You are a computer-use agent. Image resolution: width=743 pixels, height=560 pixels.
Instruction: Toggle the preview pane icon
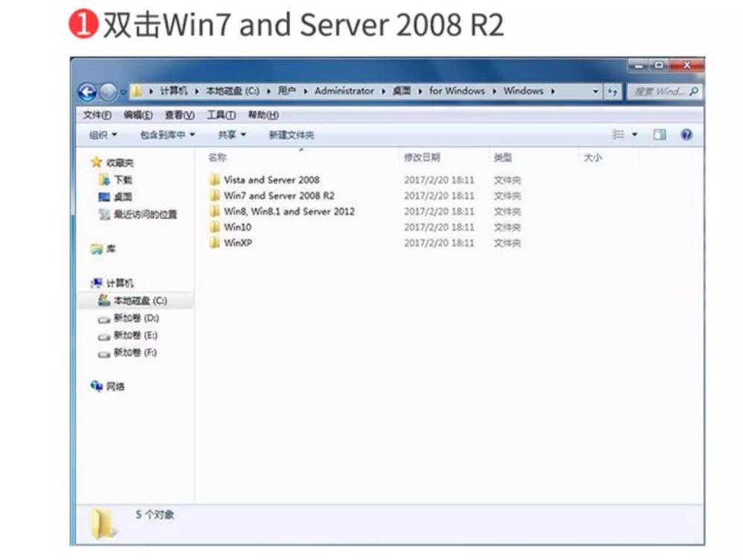coord(659,135)
